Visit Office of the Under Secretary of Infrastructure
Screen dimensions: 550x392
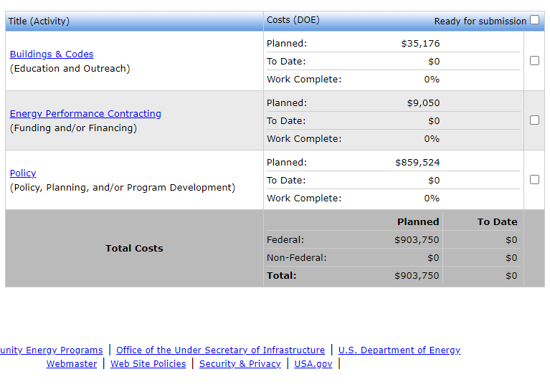point(220,350)
